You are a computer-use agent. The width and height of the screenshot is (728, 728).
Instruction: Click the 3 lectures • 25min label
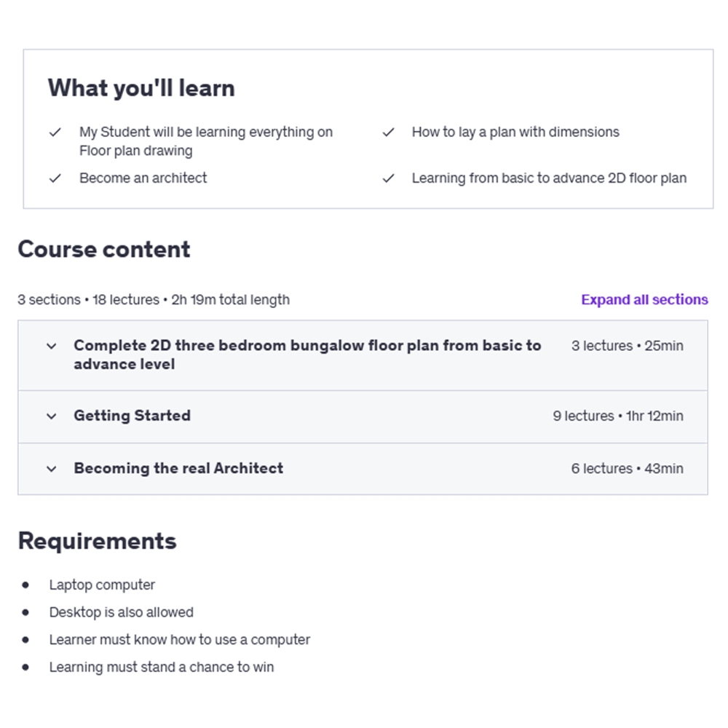tap(627, 346)
